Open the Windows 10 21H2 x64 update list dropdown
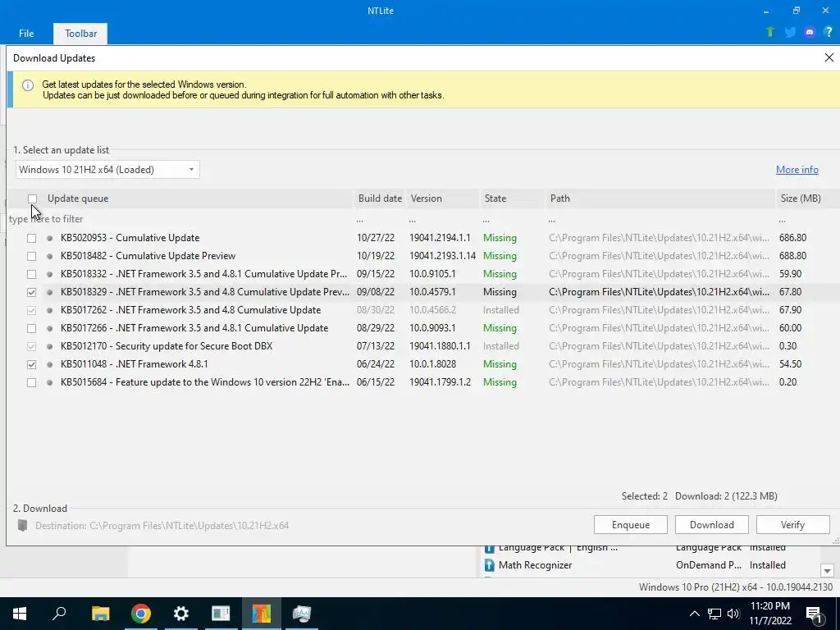Viewport: 840px width, 630px height. coord(107,170)
